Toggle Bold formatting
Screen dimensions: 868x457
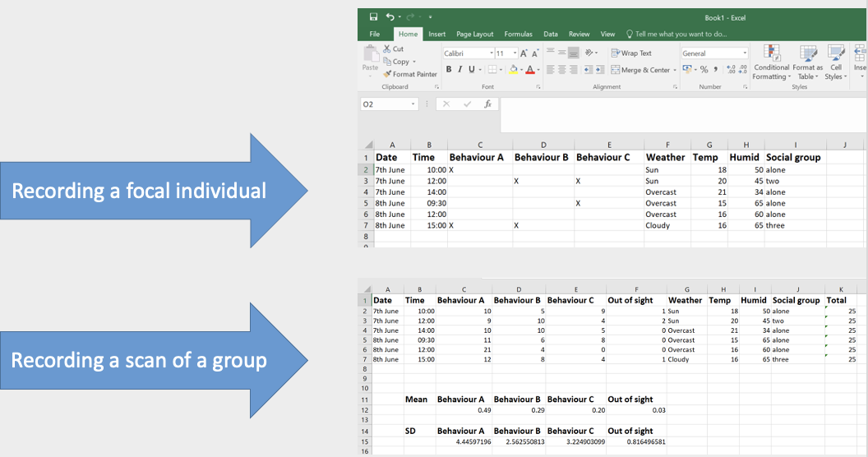pyautogui.click(x=449, y=70)
